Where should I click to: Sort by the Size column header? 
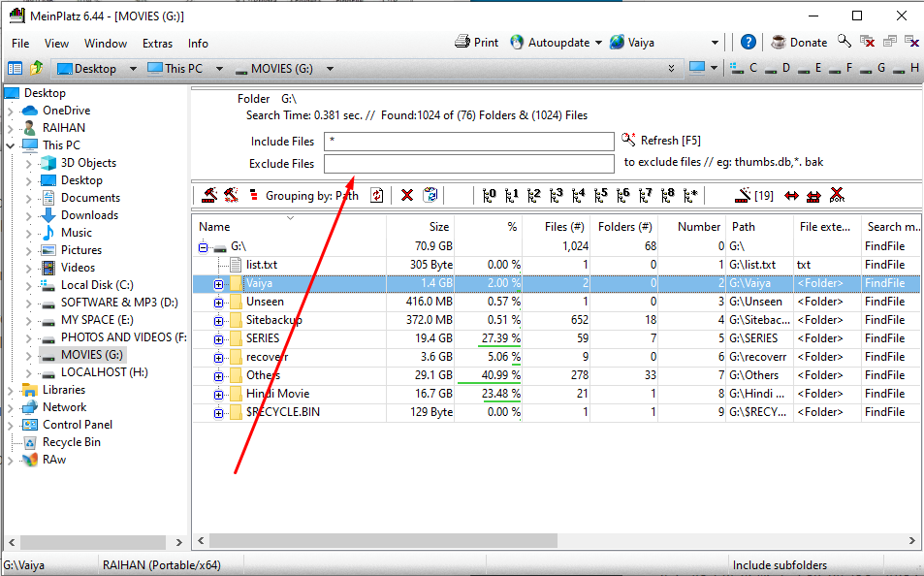point(420,226)
